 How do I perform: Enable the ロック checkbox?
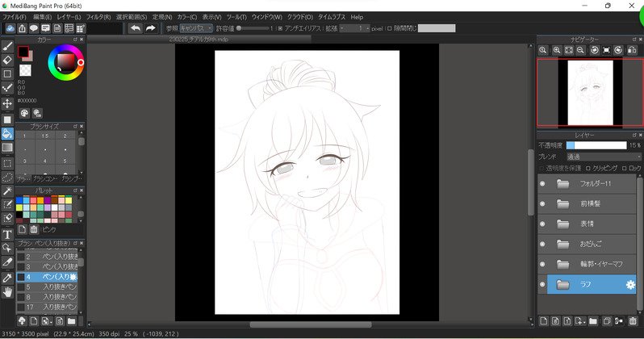point(625,169)
